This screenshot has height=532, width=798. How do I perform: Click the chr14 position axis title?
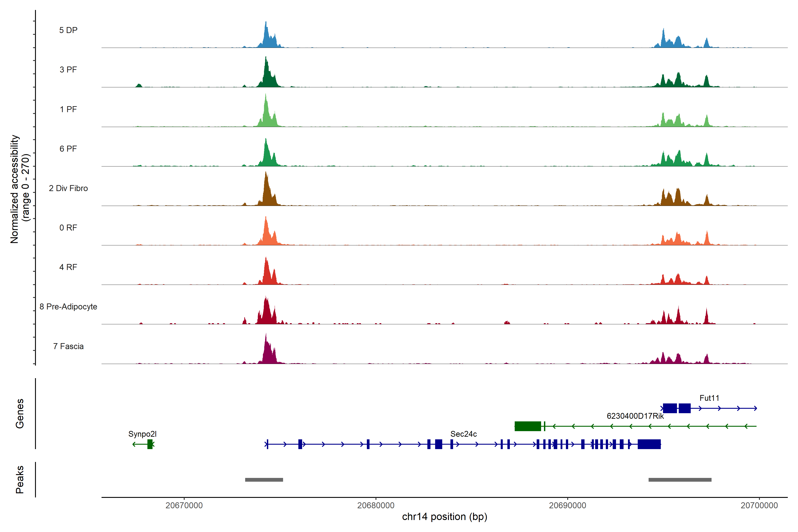444,517
